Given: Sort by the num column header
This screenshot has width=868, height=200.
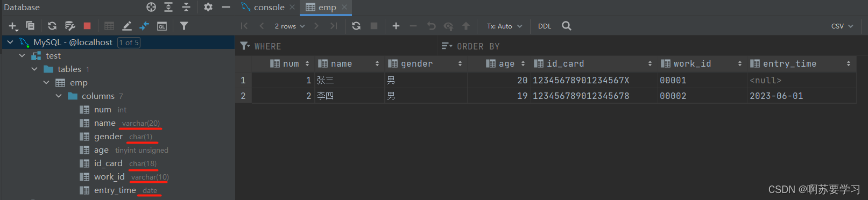Looking at the screenshot, I should [284, 63].
